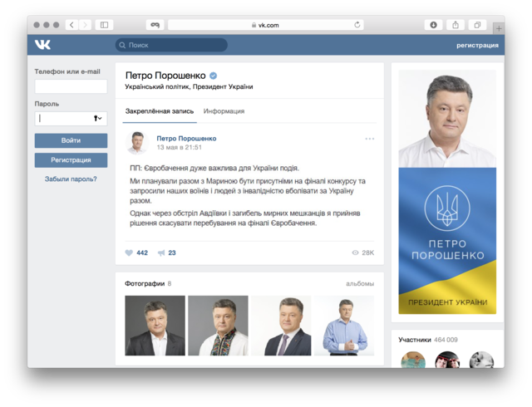This screenshot has width=532, height=407.
Task: Share the post with megaphone icon
Action: click(161, 253)
